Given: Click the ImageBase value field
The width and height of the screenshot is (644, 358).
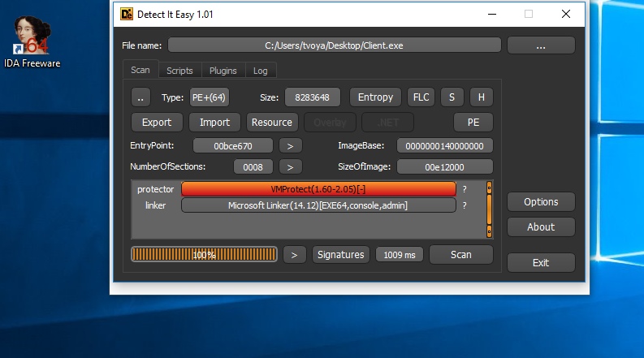Looking at the screenshot, I should pos(444,146).
